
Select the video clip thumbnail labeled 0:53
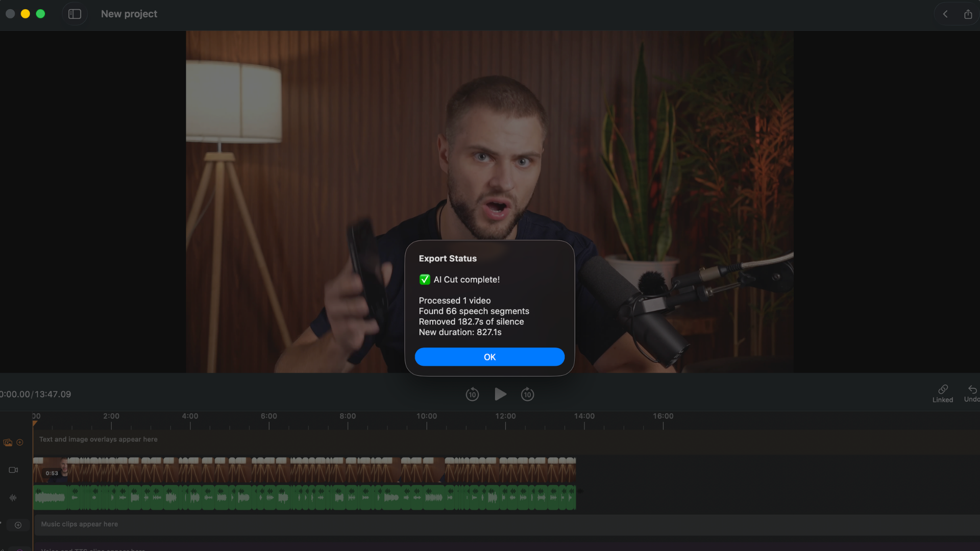point(51,470)
